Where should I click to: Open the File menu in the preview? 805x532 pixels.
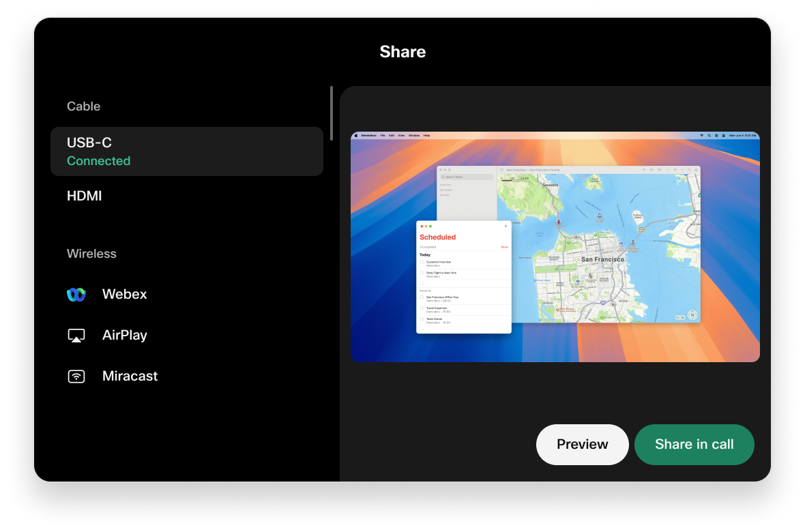click(382, 135)
